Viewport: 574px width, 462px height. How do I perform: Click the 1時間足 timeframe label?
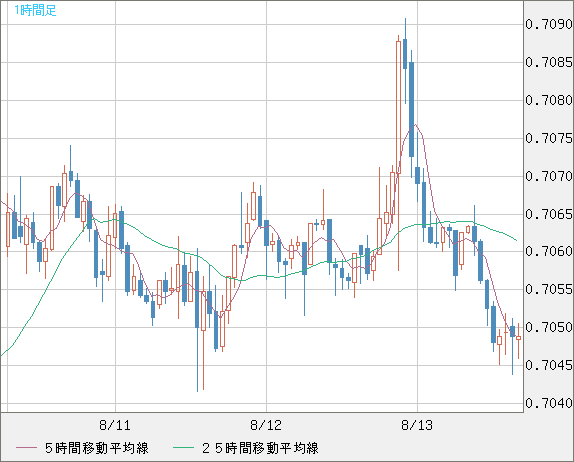pyautogui.click(x=35, y=10)
